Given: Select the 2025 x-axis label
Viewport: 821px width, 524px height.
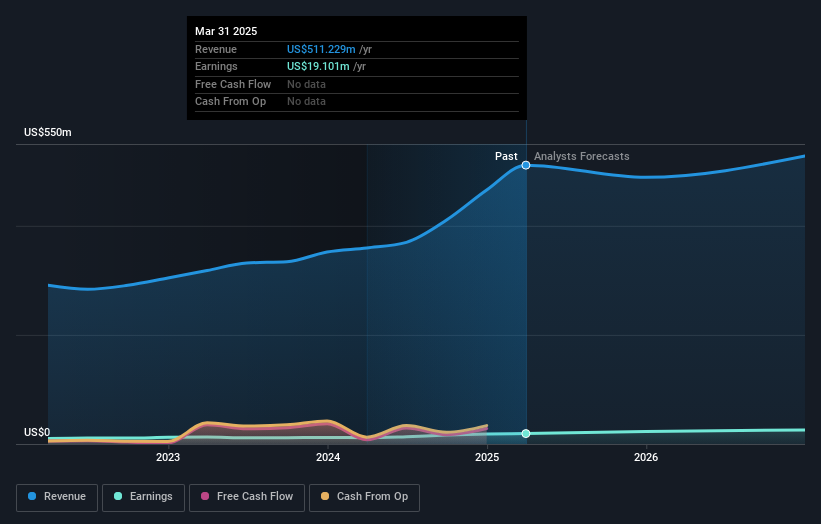Looking at the screenshot, I should (487, 458).
